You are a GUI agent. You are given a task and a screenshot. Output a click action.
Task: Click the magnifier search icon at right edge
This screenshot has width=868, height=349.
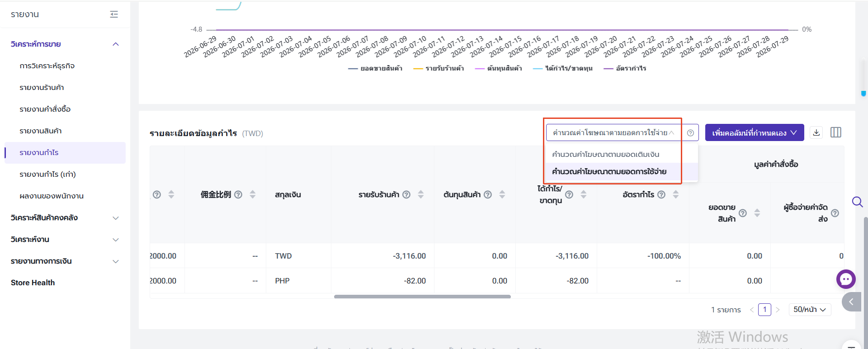click(857, 202)
